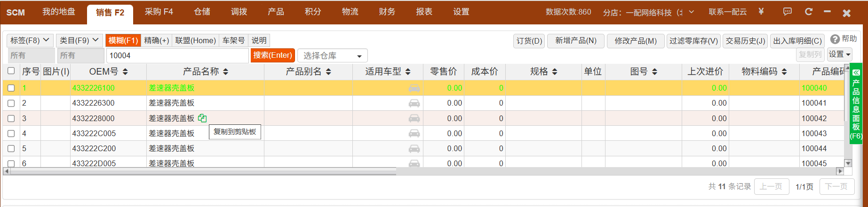The image size is (868, 207).
Task: Toggle the select-all checkbox in table header
Action: coord(11,71)
